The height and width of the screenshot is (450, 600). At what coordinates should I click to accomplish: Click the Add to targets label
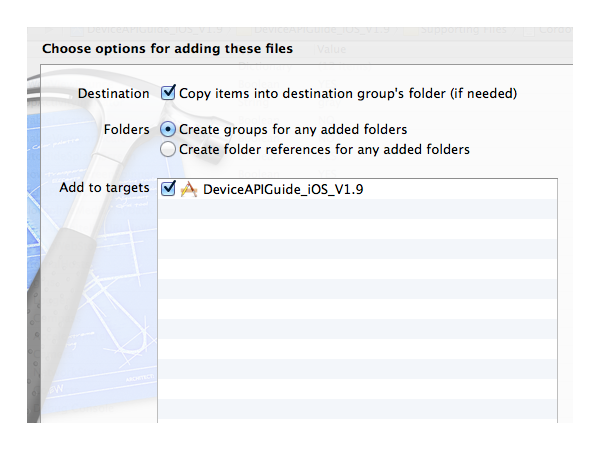coord(104,188)
